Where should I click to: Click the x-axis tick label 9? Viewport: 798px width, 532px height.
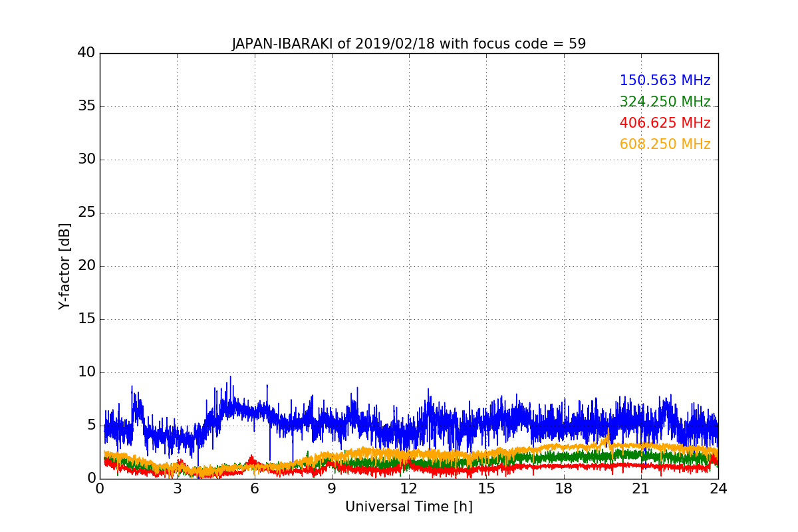332,489
